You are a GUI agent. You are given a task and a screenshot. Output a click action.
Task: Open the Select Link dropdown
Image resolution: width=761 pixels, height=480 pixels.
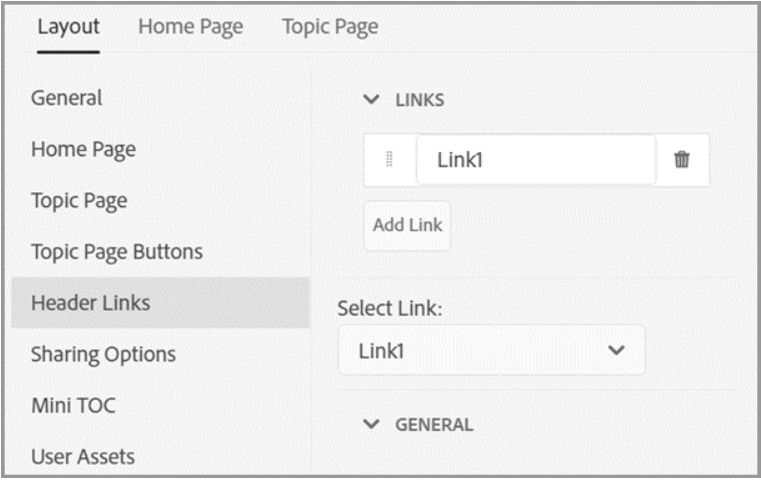click(x=492, y=350)
